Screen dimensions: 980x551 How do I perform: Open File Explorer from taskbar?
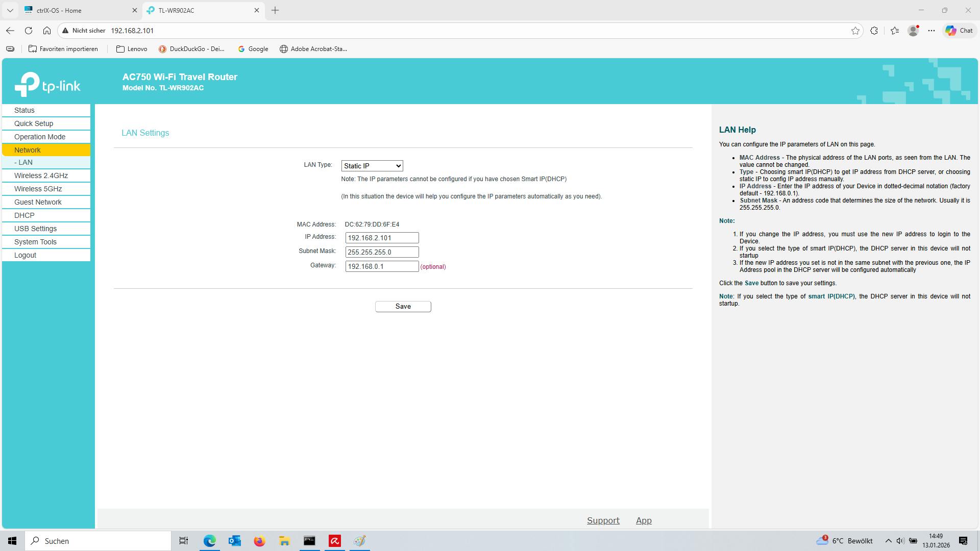point(284,541)
